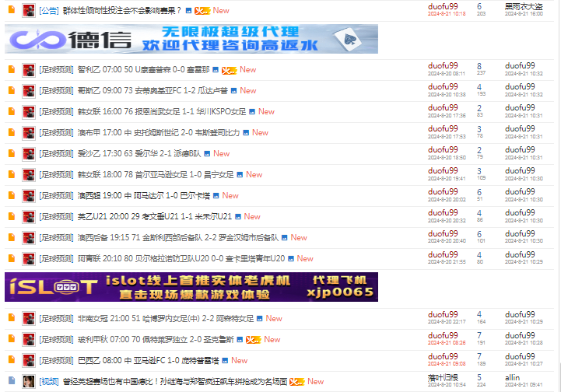Click the hot flame badge in 玻利甲秋 thread
Screen dimensions: 561x392
click(254, 340)
